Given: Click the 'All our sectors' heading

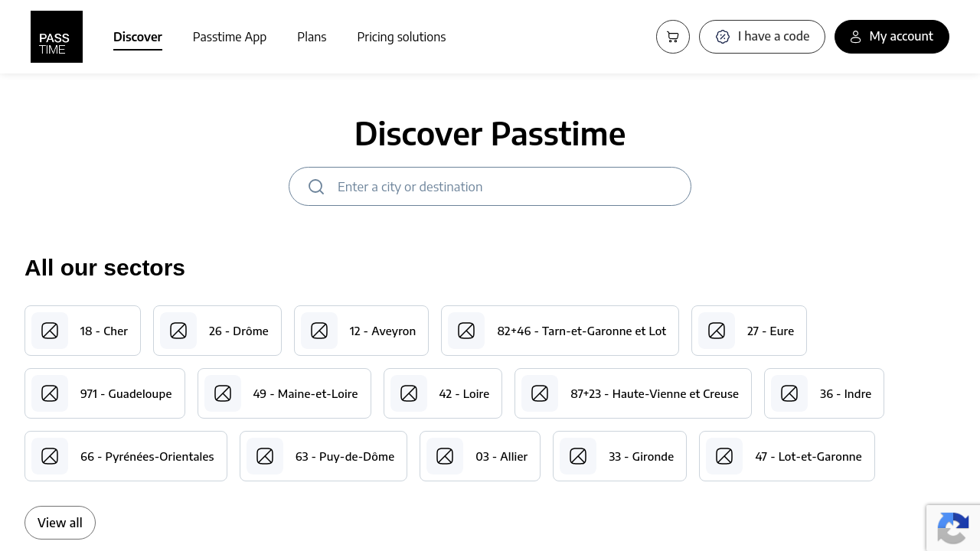Looking at the screenshot, I should pyautogui.click(x=105, y=268).
